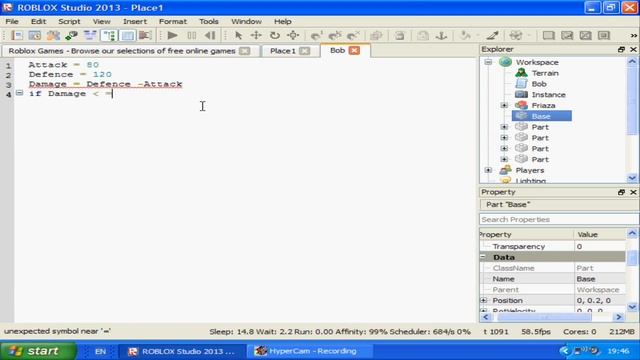Open the Script menu
This screenshot has width=640, height=360.
tap(69, 21)
